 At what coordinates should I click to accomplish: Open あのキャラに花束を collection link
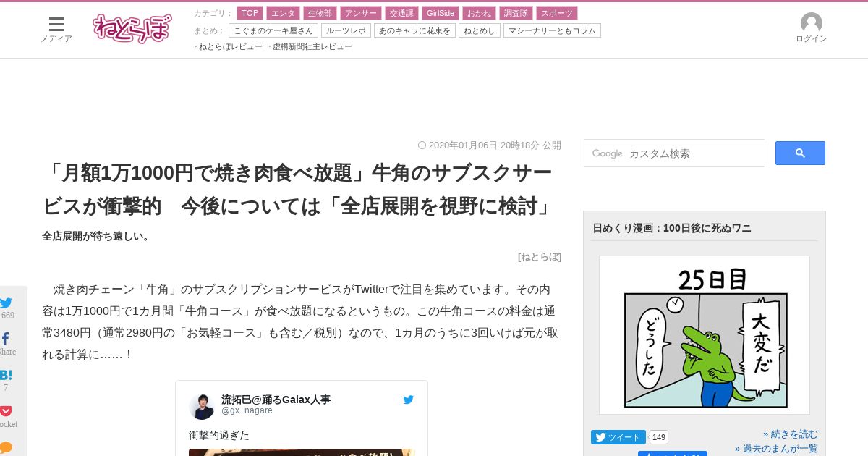(414, 30)
